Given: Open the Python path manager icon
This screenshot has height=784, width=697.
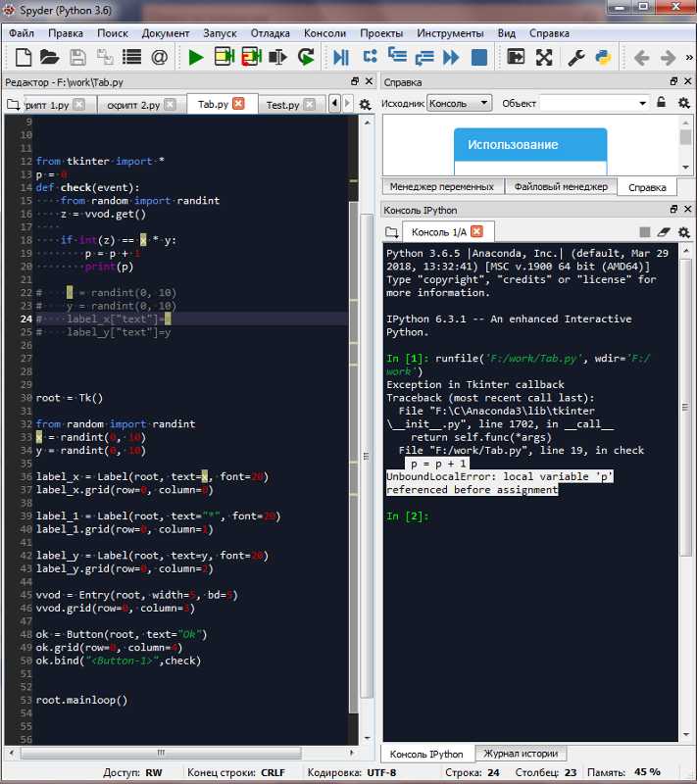Looking at the screenshot, I should [x=603, y=58].
